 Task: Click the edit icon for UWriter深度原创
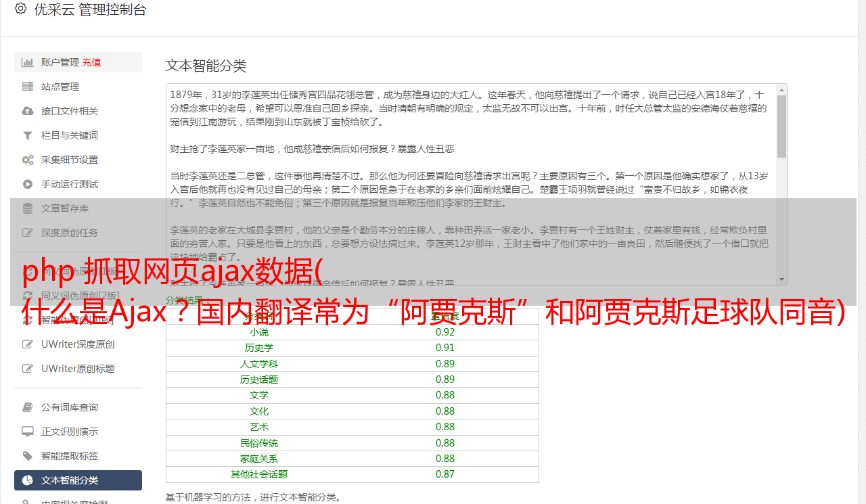[x=28, y=344]
